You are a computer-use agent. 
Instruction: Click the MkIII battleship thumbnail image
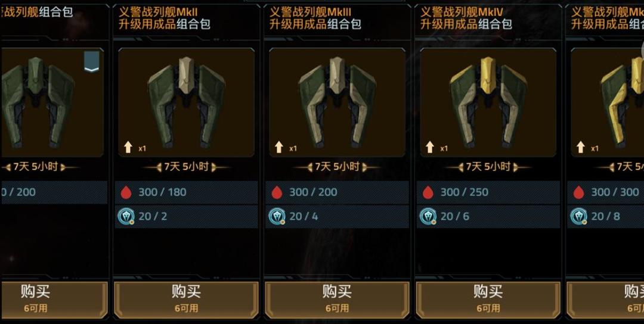pos(337,102)
